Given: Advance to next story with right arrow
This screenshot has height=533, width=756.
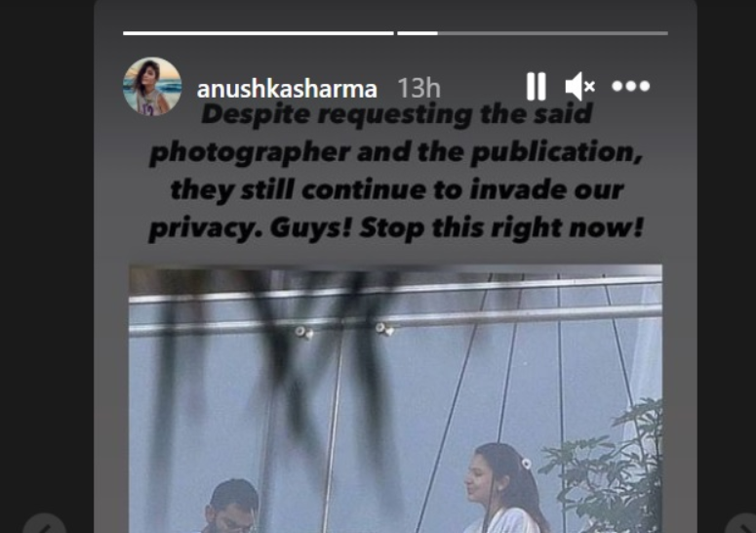Looking at the screenshot, I should pos(742,525).
